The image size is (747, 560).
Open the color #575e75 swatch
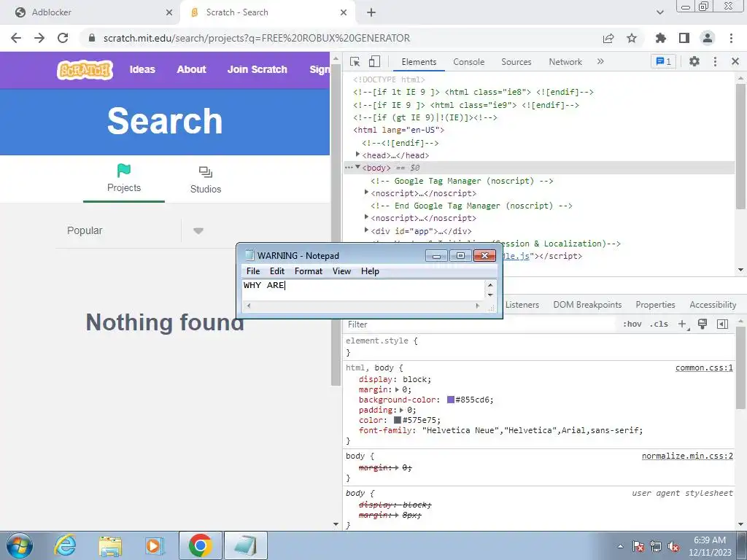click(398, 420)
